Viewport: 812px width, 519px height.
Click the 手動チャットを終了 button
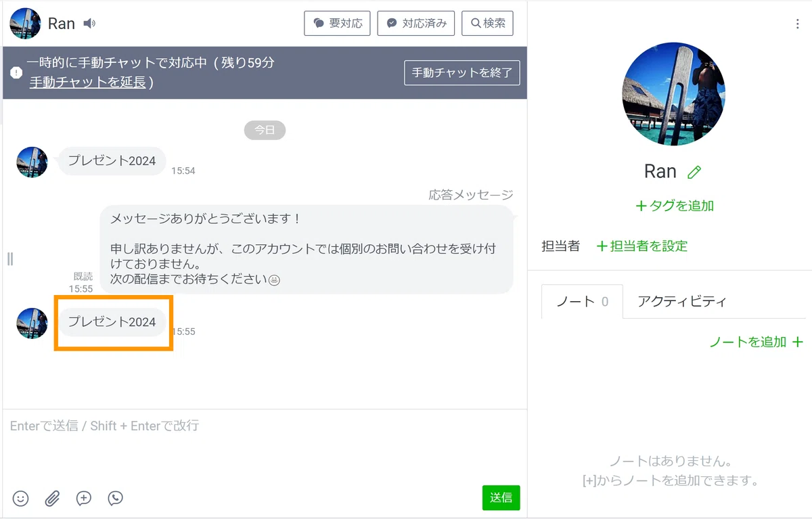click(462, 72)
